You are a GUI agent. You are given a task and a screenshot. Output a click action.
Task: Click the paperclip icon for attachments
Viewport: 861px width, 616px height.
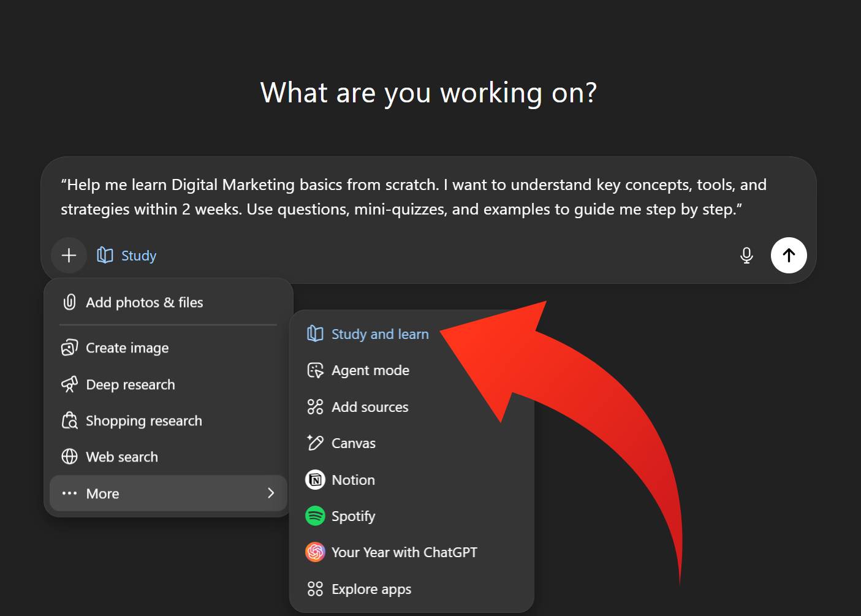point(70,302)
